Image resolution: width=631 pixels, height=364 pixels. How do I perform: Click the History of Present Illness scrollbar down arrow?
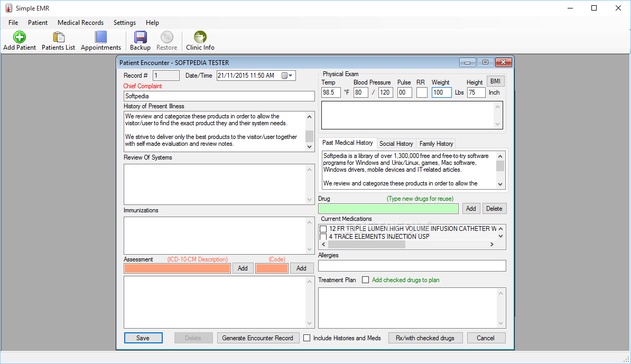310,147
